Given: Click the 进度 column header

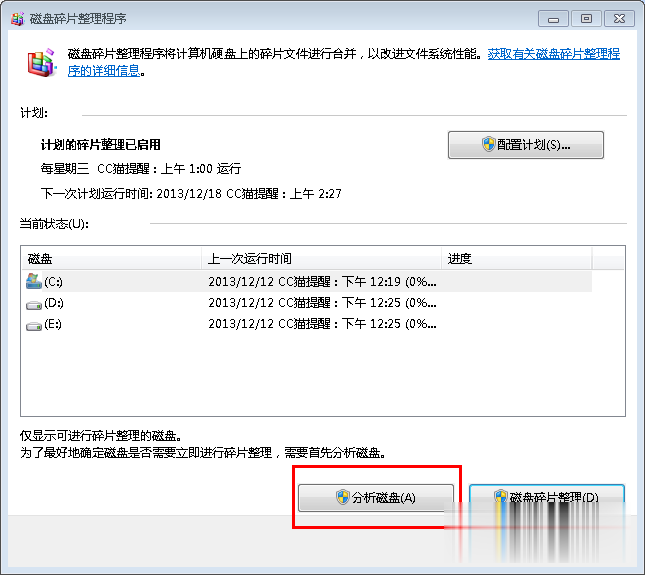Looking at the screenshot, I should [517, 258].
